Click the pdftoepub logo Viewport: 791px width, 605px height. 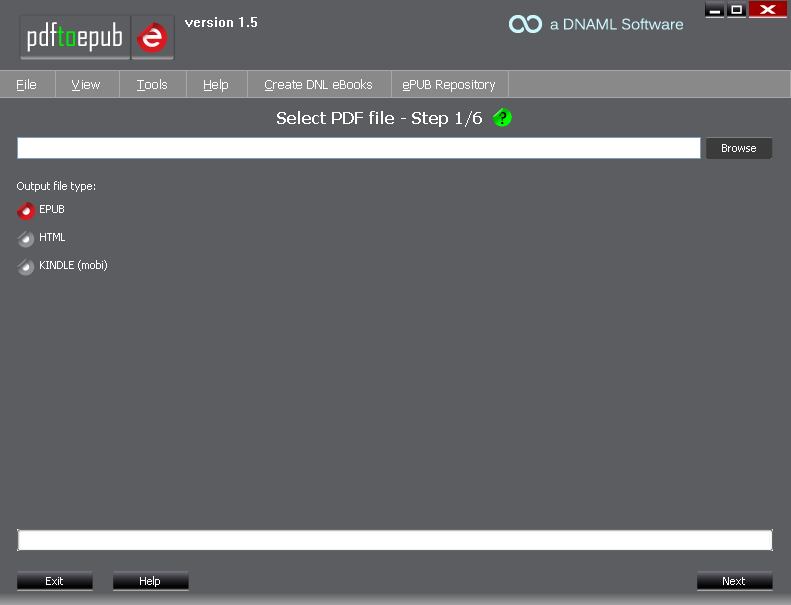[75, 37]
